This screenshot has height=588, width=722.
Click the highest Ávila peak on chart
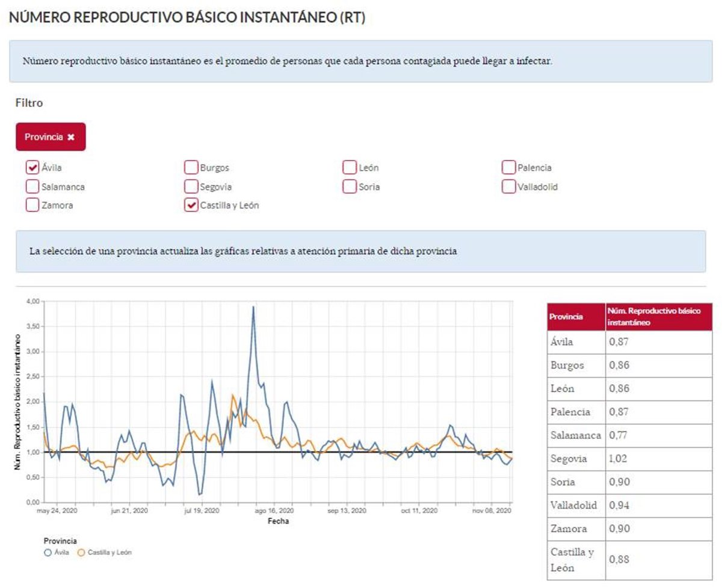tap(253, 307)
